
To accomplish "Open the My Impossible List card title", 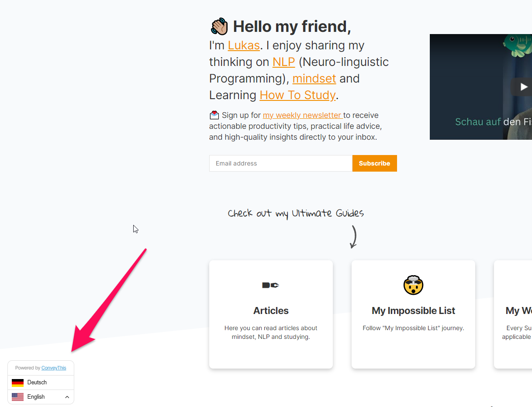I will (413, 311).
